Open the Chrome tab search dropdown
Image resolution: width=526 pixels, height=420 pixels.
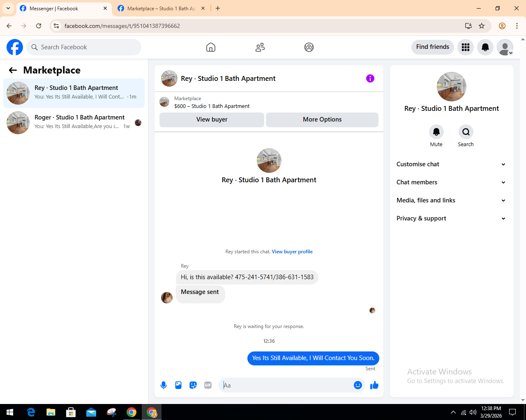8,8
